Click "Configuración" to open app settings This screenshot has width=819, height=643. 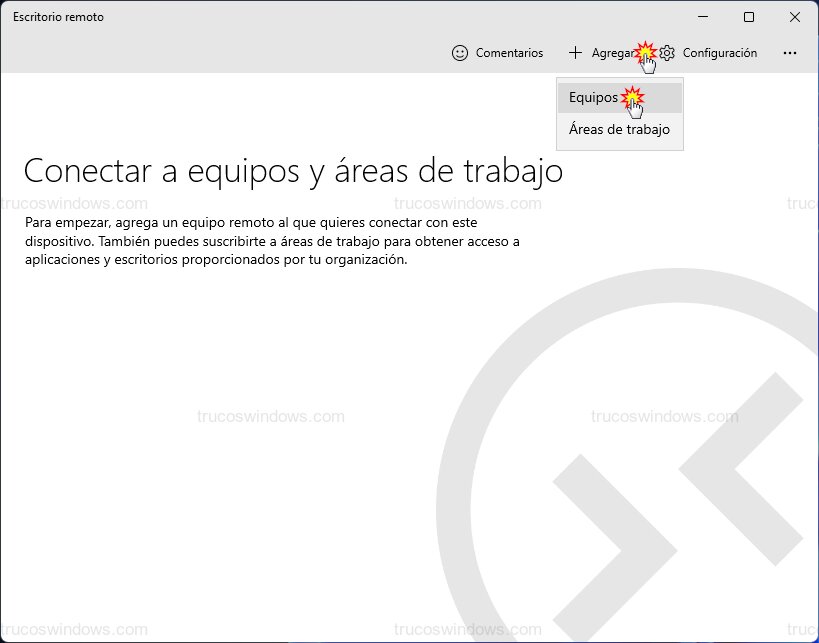click(718, 53)
